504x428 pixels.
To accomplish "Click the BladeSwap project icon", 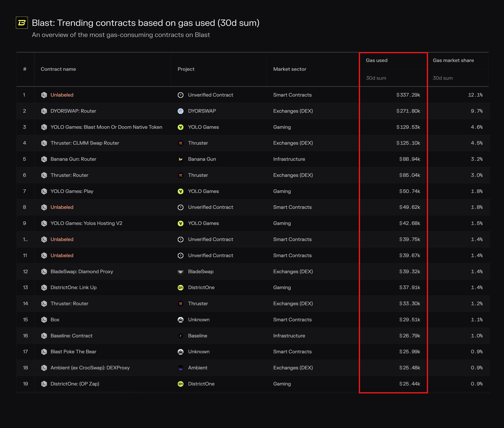I will point(180,271).
